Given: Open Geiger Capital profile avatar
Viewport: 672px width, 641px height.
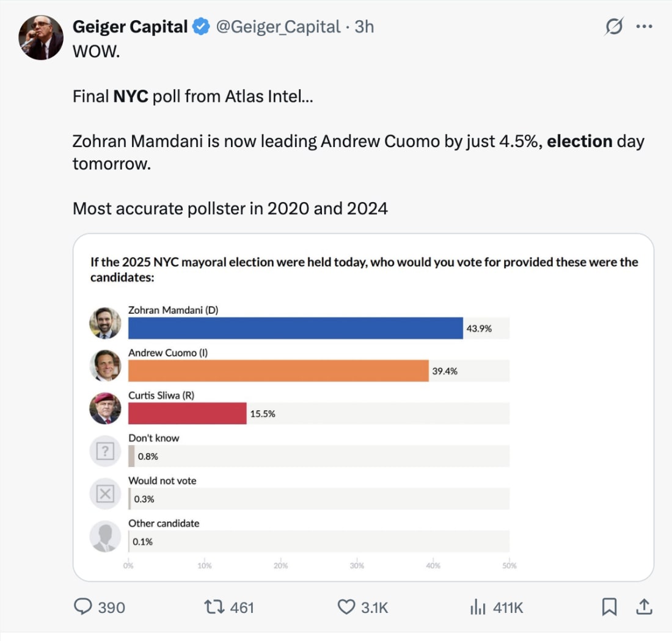Looking at the screenshot, I should [x=42, y=38].
